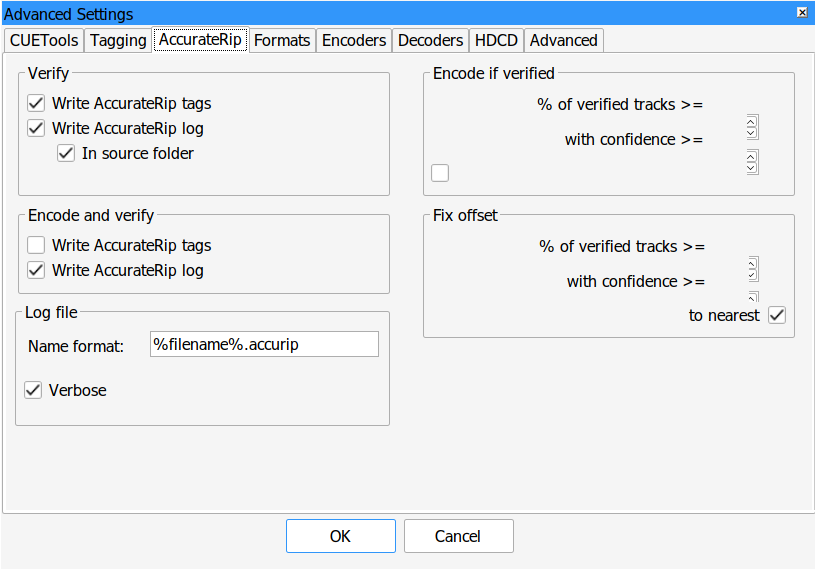Viewport: 815px width, 569px height.
Task: Show the HDCD tab
Action: [x=496, y=40]
